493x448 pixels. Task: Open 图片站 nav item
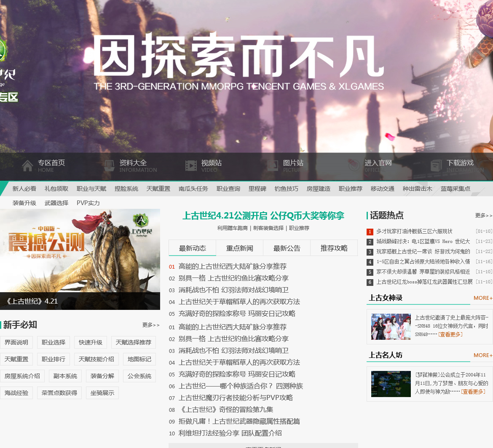(x=293, y=165)
